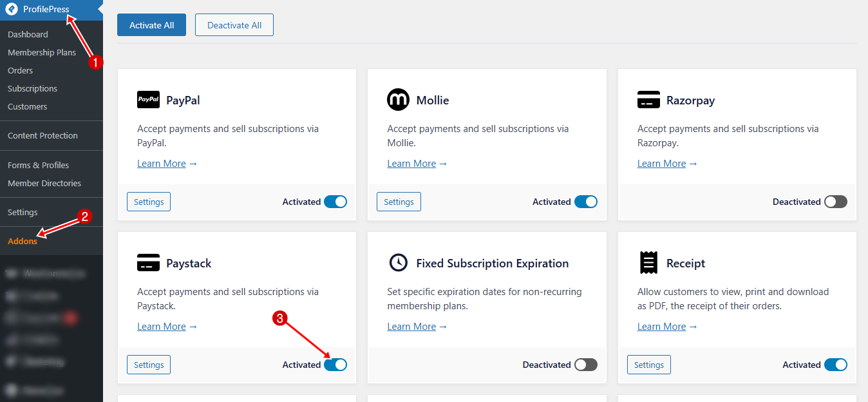Navigate to Customers in the sidebar
This screenshot has width=868, height=402.
(x=27, y=106)
